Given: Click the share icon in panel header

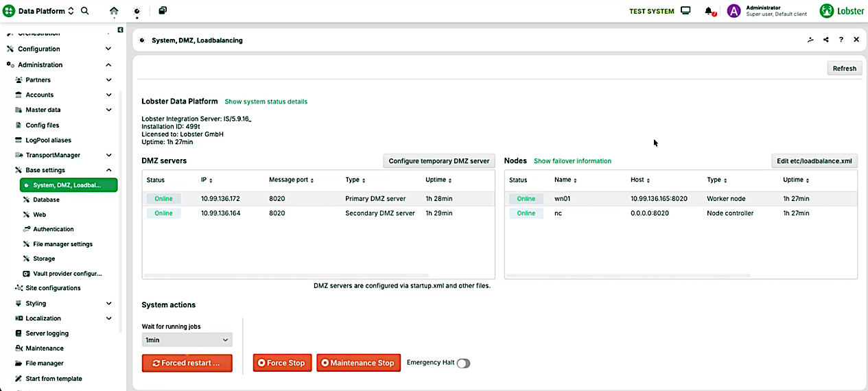Looking at the screenshot, I should [x=825, y=40].
